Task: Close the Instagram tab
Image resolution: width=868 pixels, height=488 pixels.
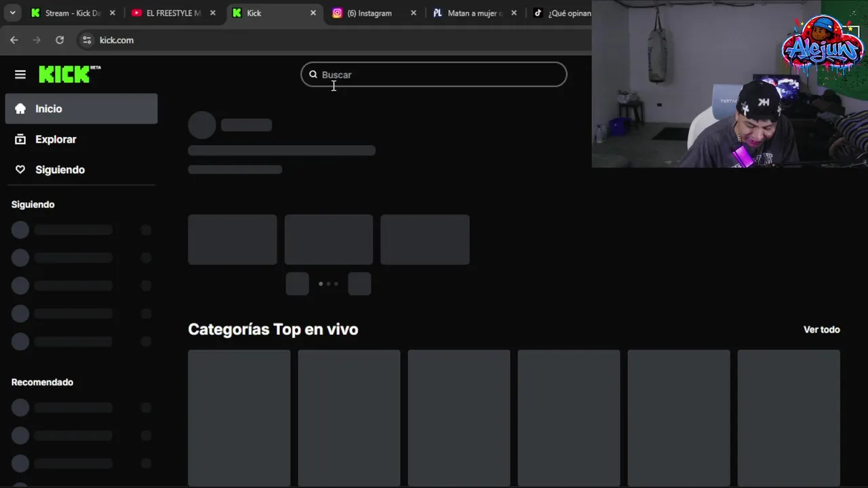Action: click(414, 13)
